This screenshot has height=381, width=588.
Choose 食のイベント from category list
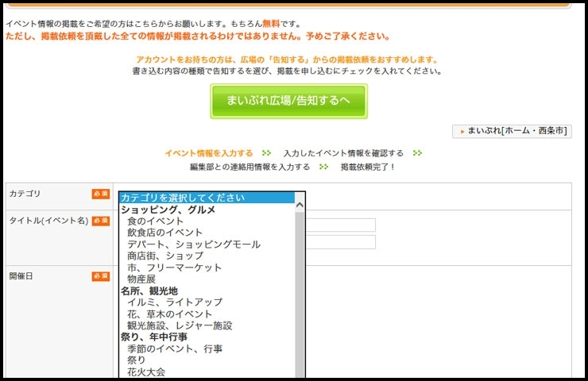click(156, 221)
